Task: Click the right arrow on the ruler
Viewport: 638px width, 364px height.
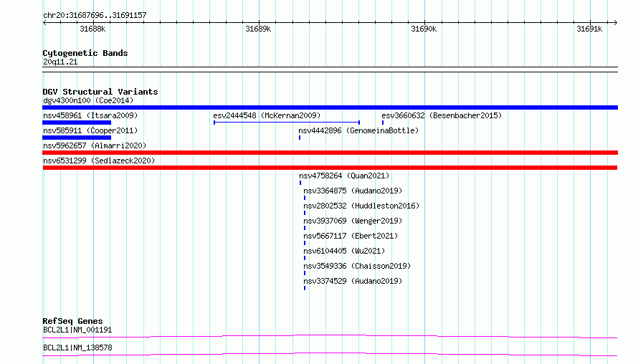Action: pos(616,23)
